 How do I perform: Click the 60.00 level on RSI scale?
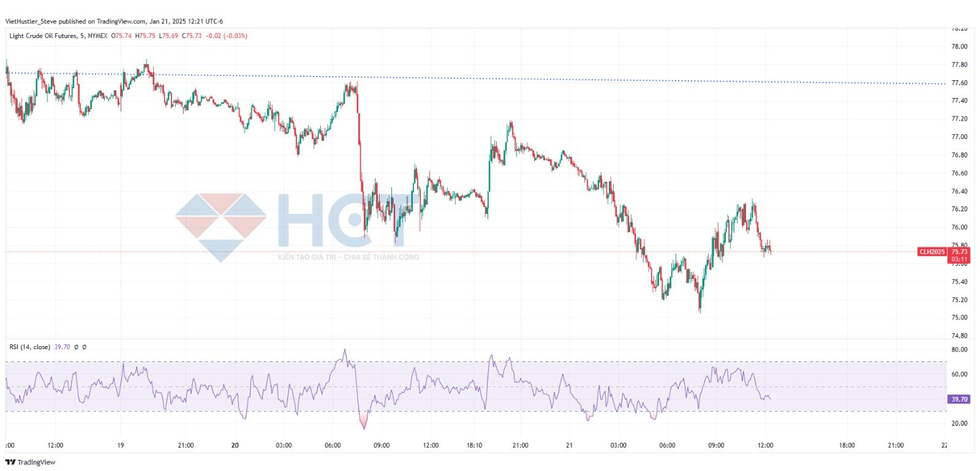pos(959,374)
